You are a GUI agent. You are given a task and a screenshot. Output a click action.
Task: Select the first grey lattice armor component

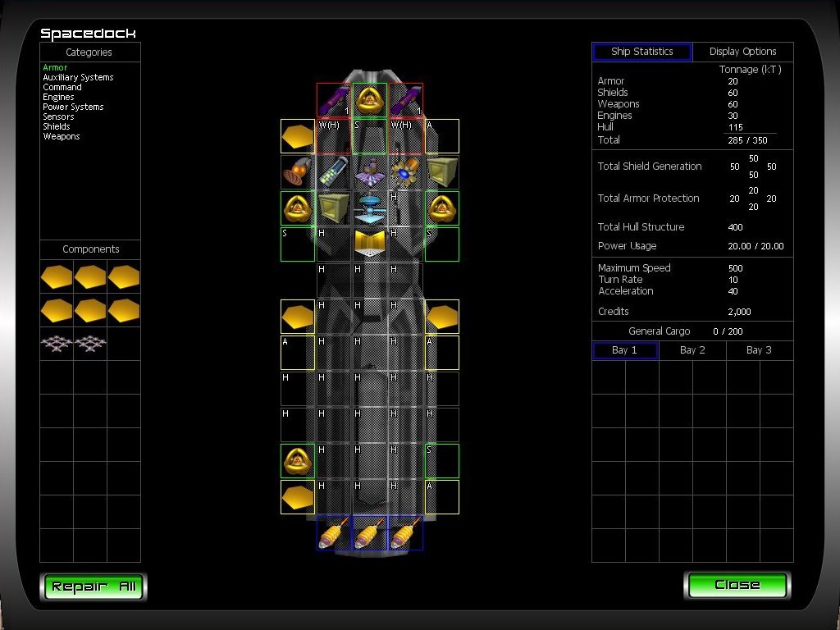pyautogui.click(x=57, y=345)
